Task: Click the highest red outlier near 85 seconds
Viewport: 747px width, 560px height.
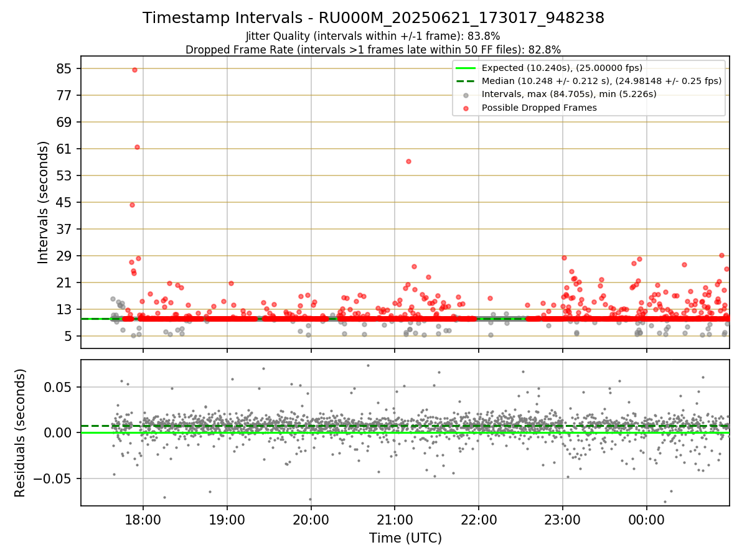Action: coord(134,70)
